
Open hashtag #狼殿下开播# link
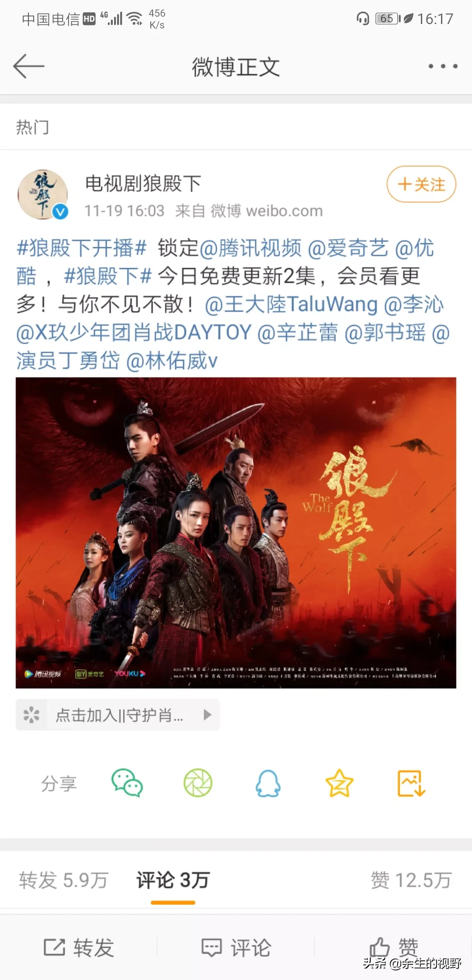point(81,248)
